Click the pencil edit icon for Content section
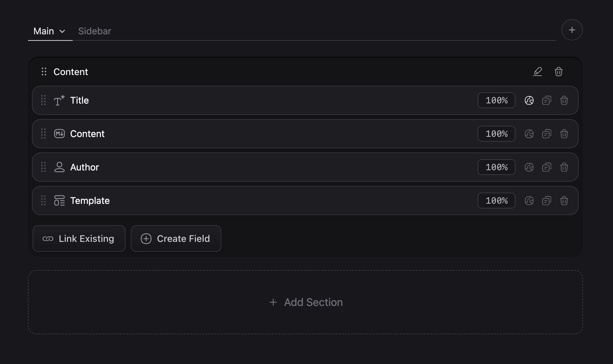613x364 pixels. point(538,72)
